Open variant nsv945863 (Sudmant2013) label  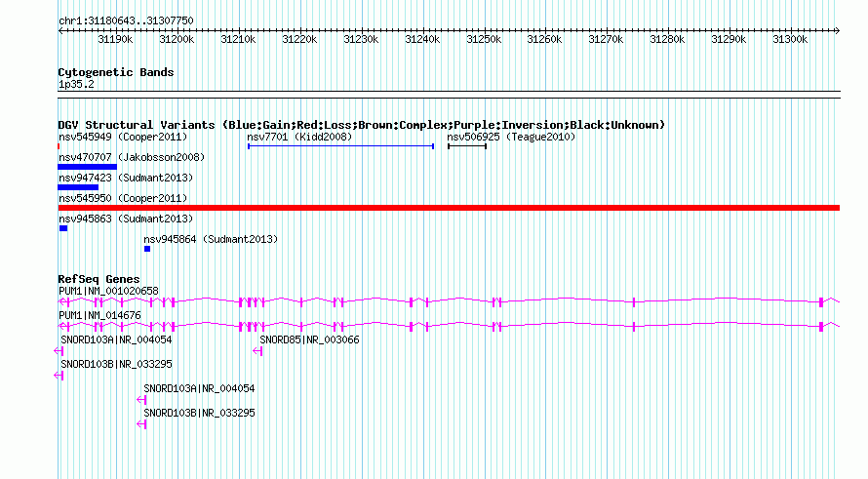pyautogui.click(x=126, y=219)
